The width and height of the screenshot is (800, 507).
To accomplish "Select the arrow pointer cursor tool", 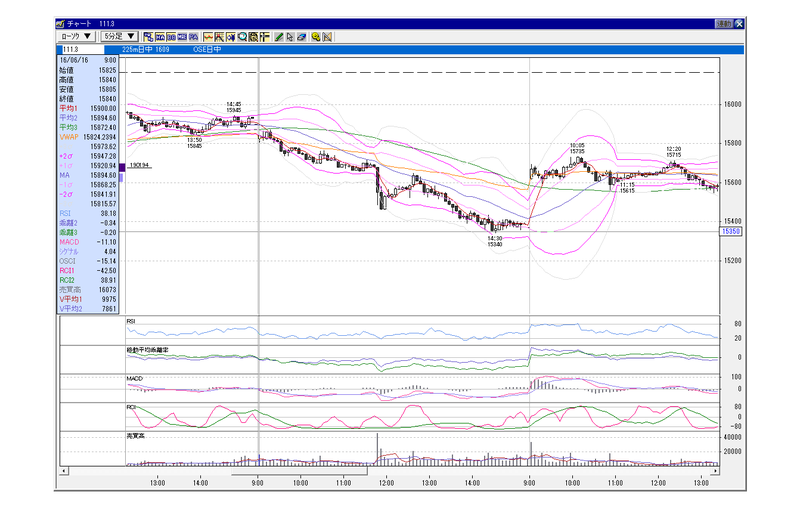I will point(290,37).
